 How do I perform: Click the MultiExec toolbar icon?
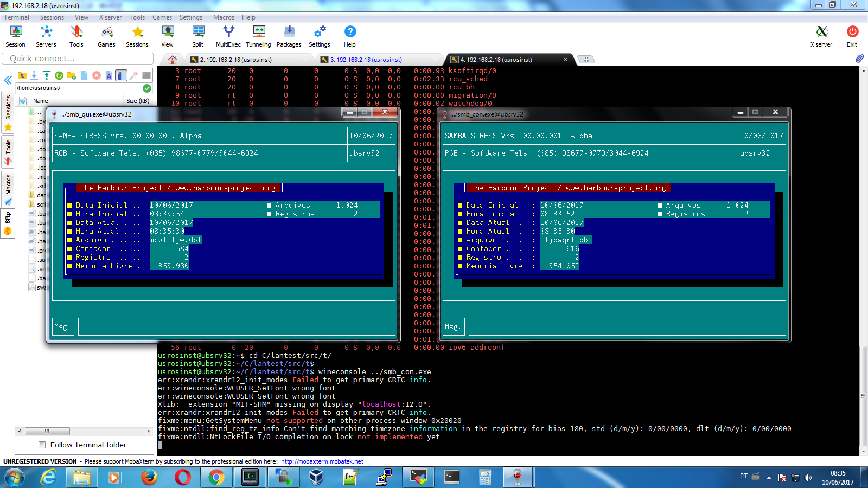point(228,36)
